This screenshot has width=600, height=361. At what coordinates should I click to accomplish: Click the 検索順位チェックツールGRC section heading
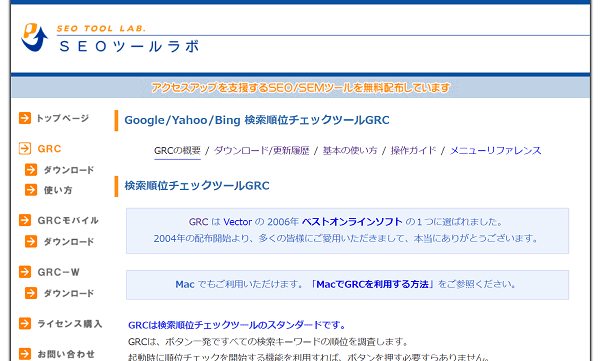197,186
